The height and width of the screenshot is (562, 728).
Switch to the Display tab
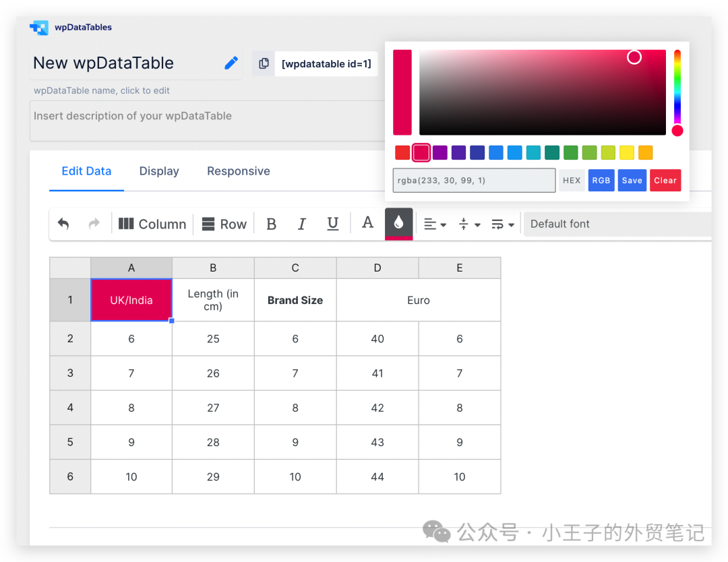point(159,171)
